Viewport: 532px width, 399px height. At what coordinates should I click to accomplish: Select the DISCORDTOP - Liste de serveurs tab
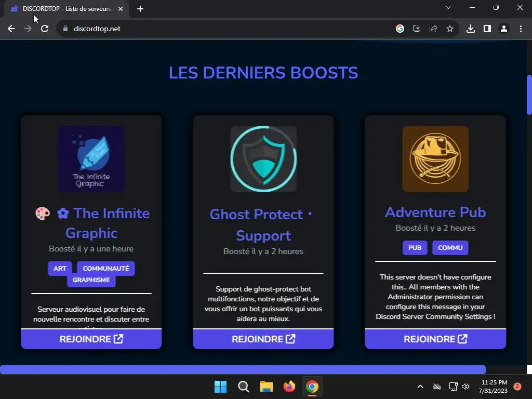pos(66,9)
